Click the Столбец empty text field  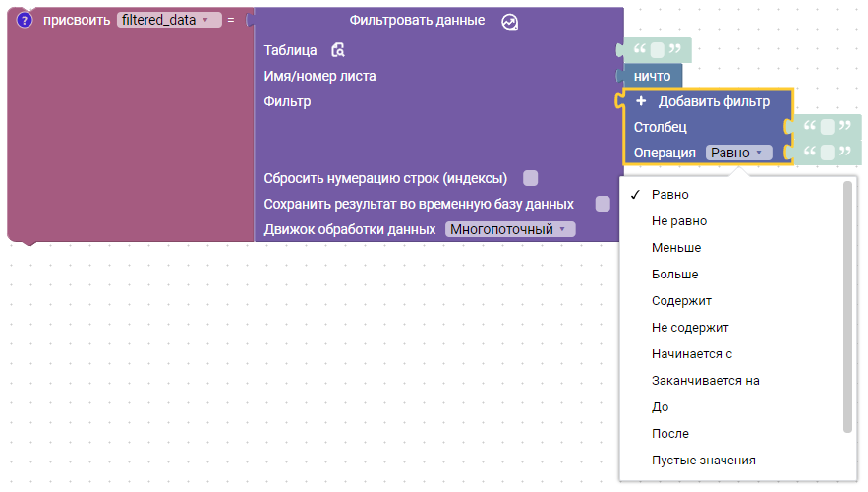(x=826, y=127)
